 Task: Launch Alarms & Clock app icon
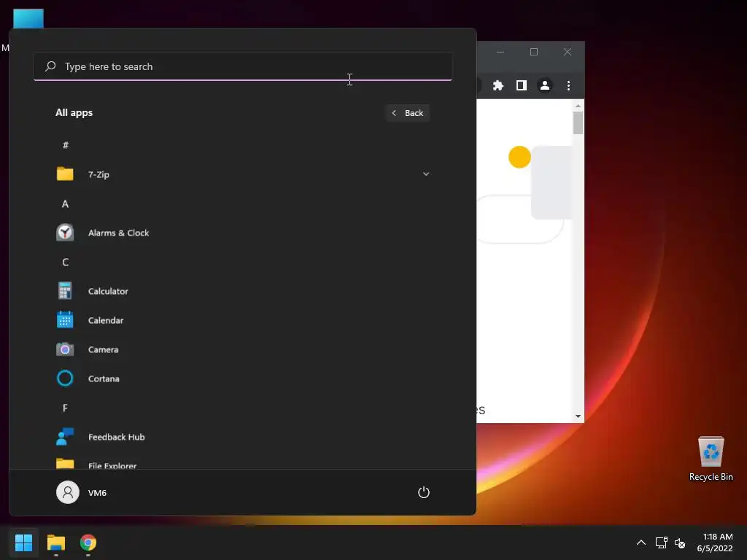[x=65, y=233]
